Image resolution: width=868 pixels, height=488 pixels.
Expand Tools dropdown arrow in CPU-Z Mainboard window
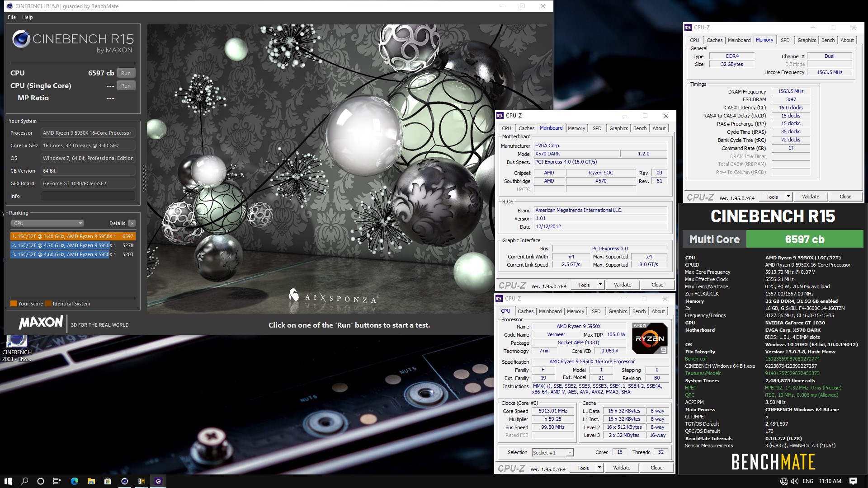(600, 285)
